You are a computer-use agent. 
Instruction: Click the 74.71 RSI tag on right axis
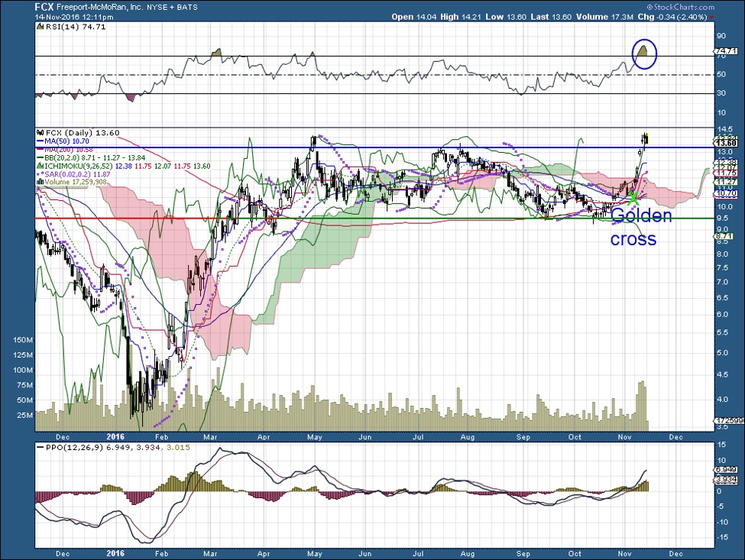point(727,51)
